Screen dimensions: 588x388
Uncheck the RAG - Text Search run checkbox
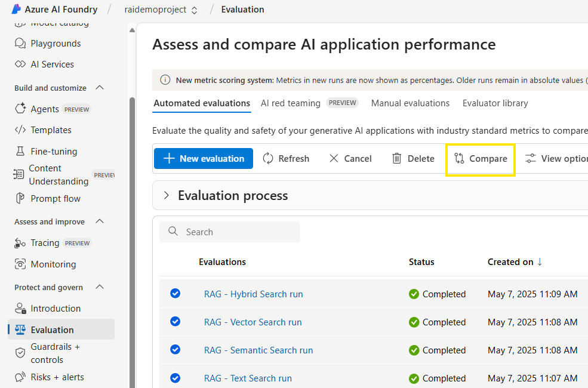click(175, 378)
